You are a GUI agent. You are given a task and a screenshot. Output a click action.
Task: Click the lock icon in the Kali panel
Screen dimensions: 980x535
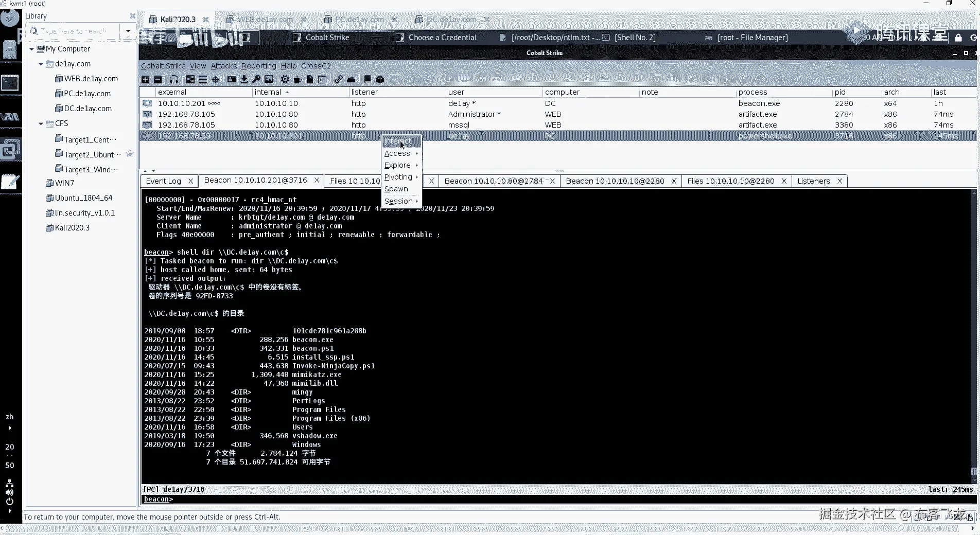point(958,38)
